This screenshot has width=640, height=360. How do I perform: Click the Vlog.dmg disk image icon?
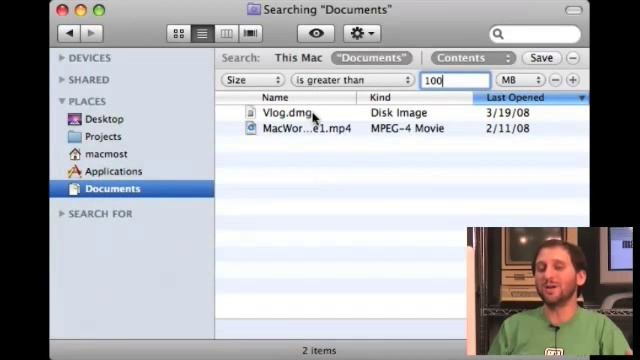[x=251, y=113]
